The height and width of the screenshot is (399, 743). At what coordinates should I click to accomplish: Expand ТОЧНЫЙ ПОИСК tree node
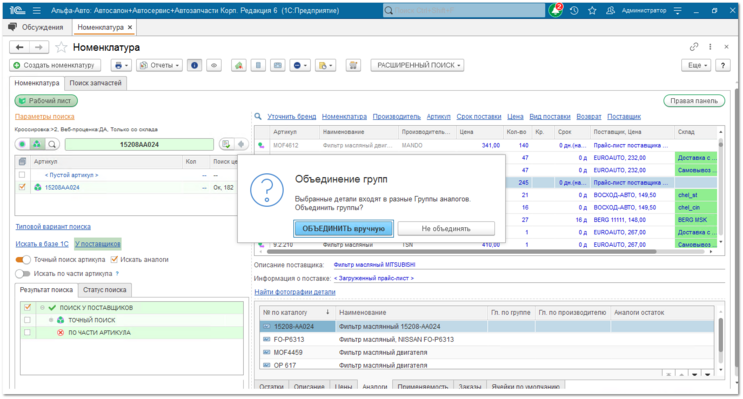pos(51,320)
